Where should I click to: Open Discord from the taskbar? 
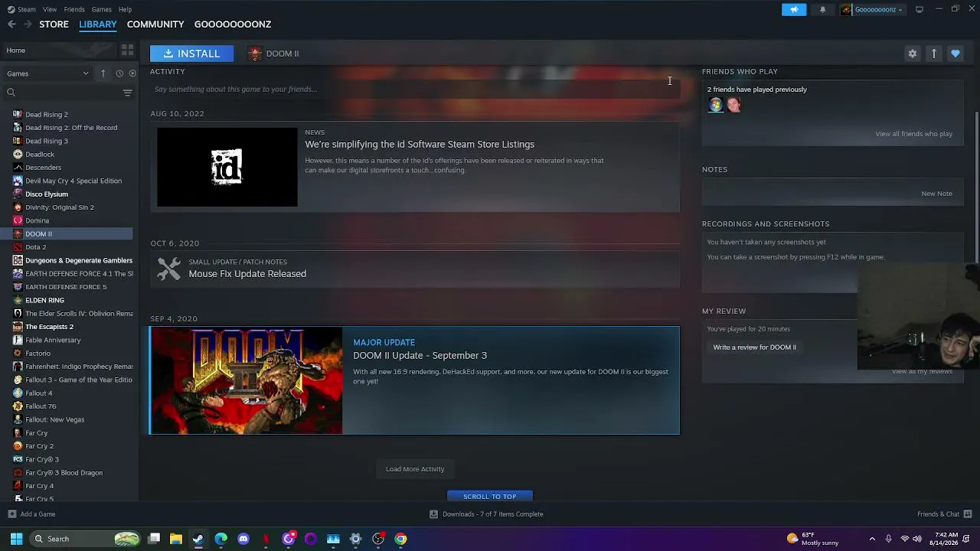pyautogui.click(x=243, y=539)
